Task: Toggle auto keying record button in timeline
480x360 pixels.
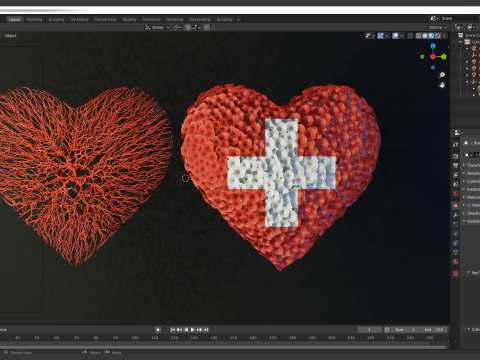Action: pos(158,330)
